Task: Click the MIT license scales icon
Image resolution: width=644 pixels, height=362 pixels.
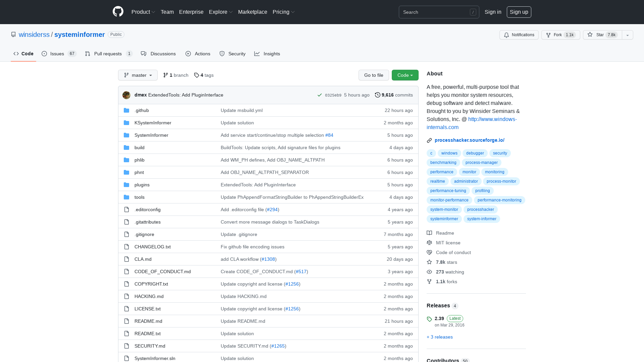Action: tap(429, 243)
